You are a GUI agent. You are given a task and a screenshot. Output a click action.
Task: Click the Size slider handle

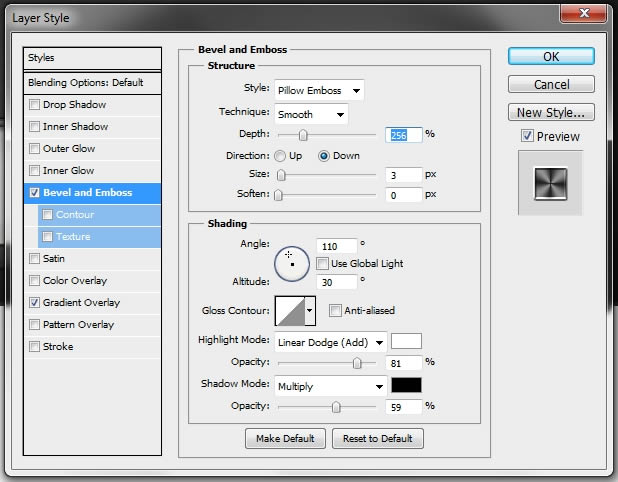click(281, 175)
